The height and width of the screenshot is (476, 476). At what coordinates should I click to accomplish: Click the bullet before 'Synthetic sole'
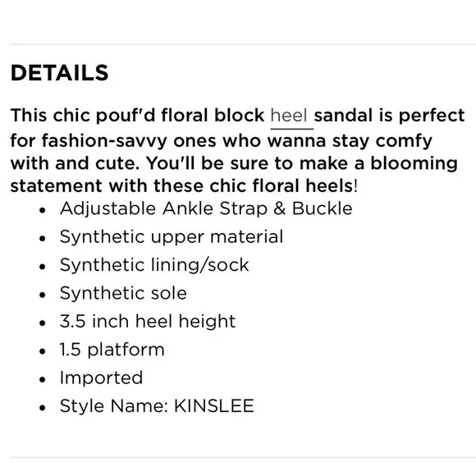tap(43, 295)
